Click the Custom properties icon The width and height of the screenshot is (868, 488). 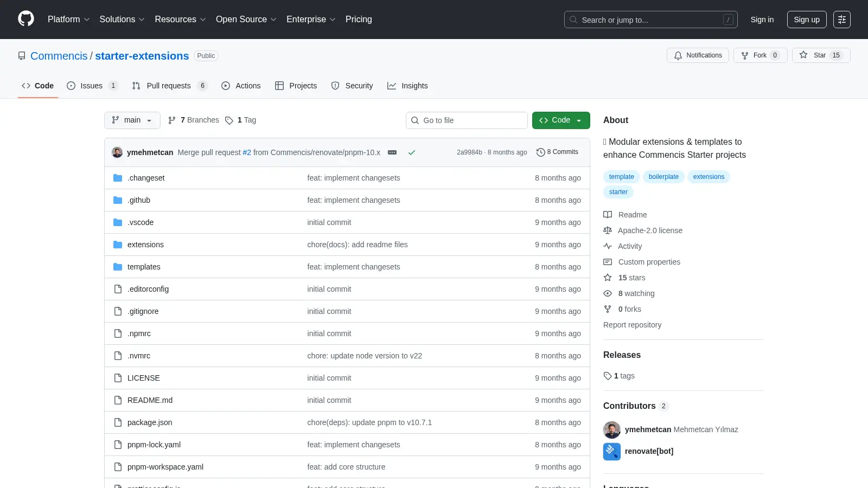(608, 262)
